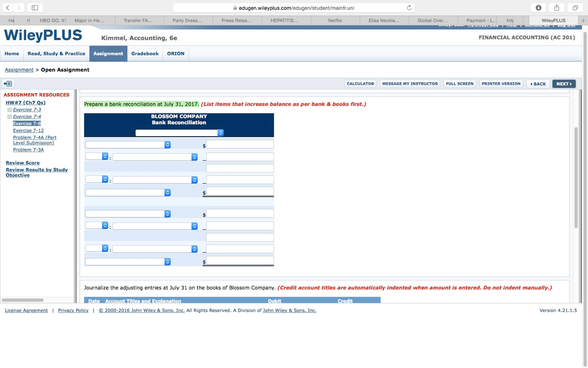Switch to the HEPATITIS browser tab
The width and height of the screenshot is (588, 368).
pyautogui.click(x=285, y=20)
